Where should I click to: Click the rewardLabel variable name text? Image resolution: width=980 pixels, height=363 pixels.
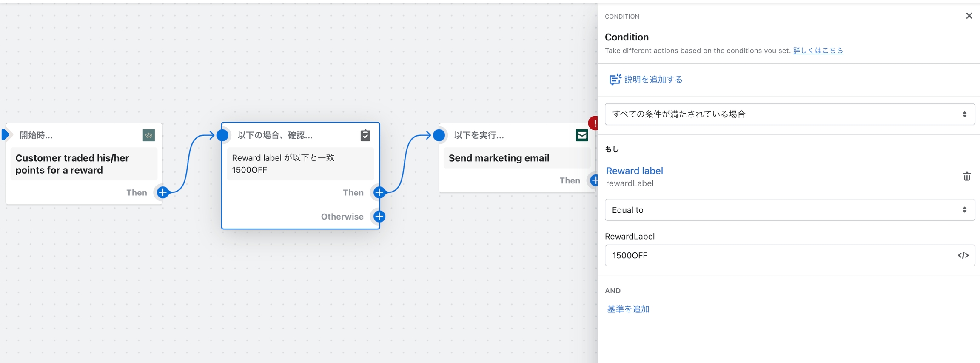coord(630,183)
